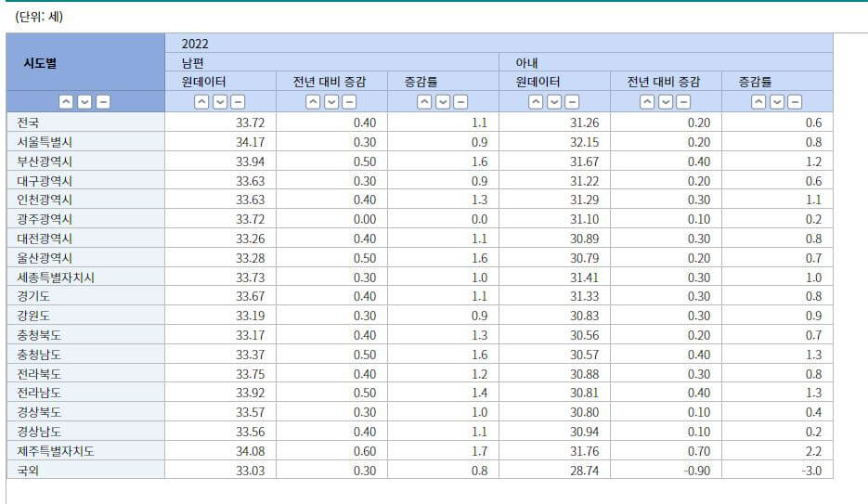
Task: Sort 남편 원데이터 column ascending
Action: point(201,102)
